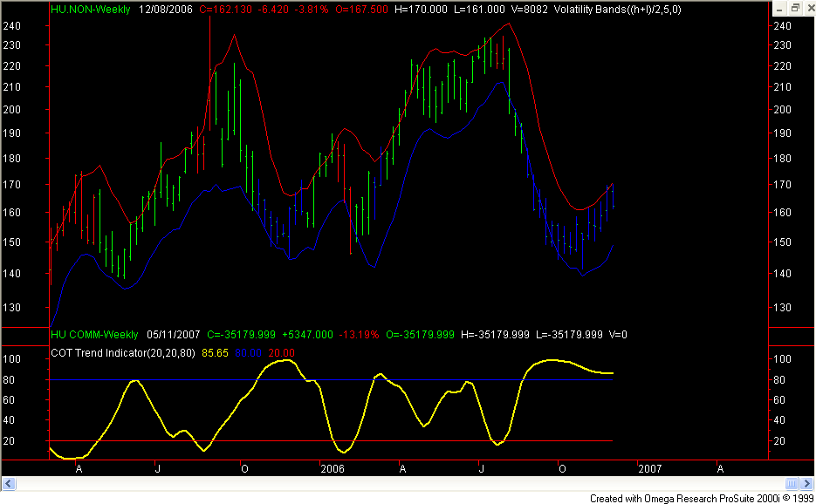Click the O label before 2007 on time axis
This screenshot has width=816, height=504.
coord(562,468)
